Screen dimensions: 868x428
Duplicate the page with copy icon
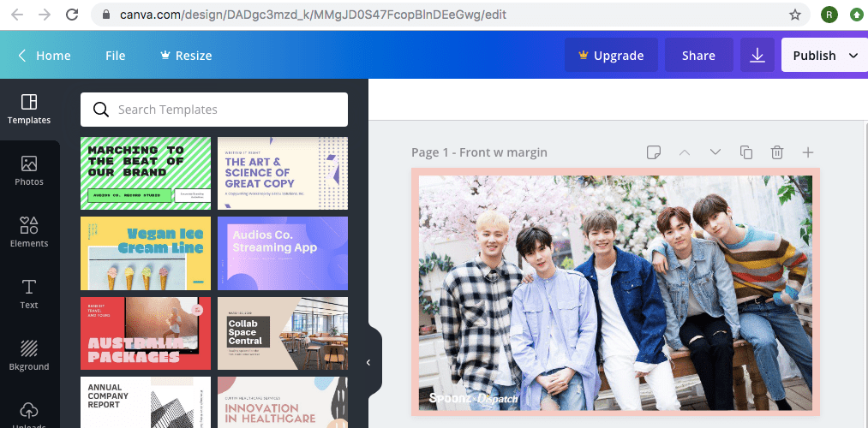(745, 152)
